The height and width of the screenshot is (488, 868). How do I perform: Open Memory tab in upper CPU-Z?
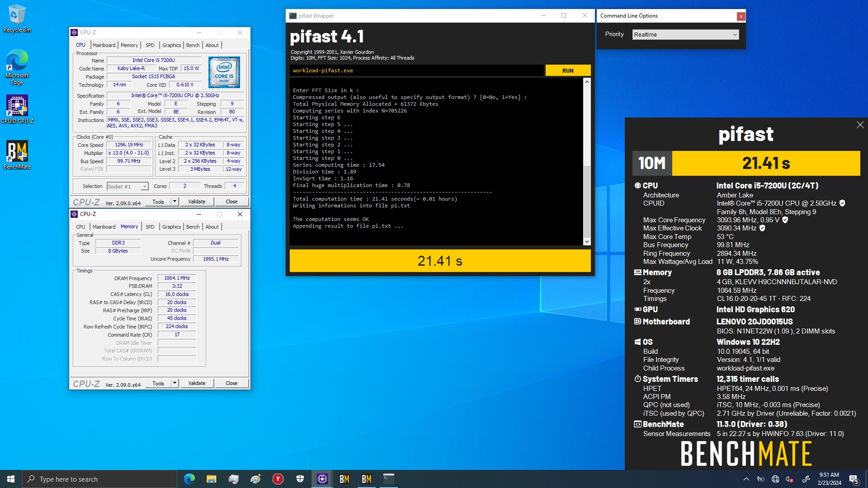[129, 45]
